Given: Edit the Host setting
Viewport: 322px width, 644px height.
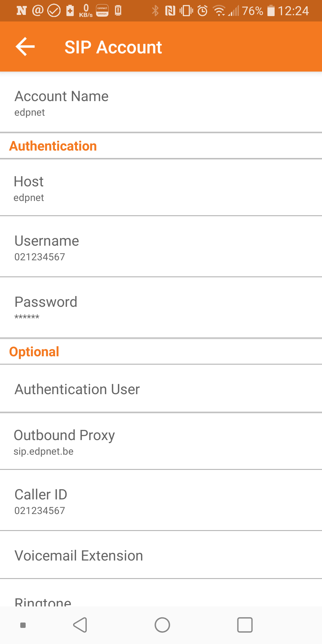Looking at the screenshot, I should point(161,188).
